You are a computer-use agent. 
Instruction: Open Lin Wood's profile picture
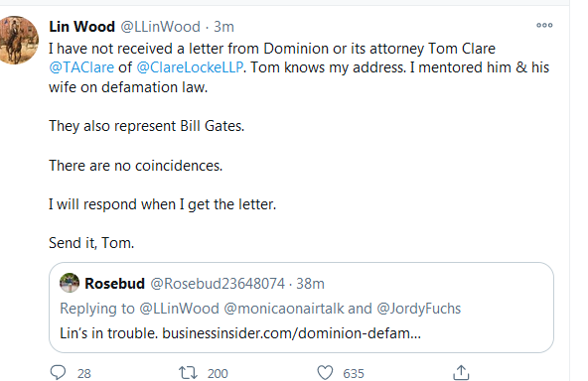pos(18,40)
